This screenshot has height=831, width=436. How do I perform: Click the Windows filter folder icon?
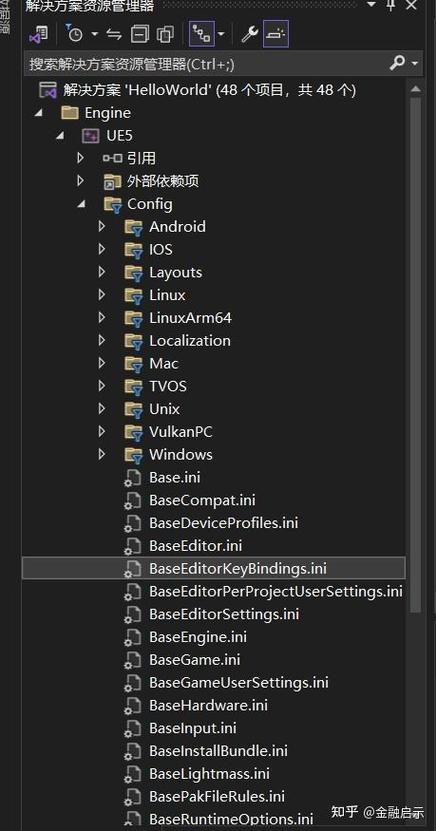click(x=135, y=455)
